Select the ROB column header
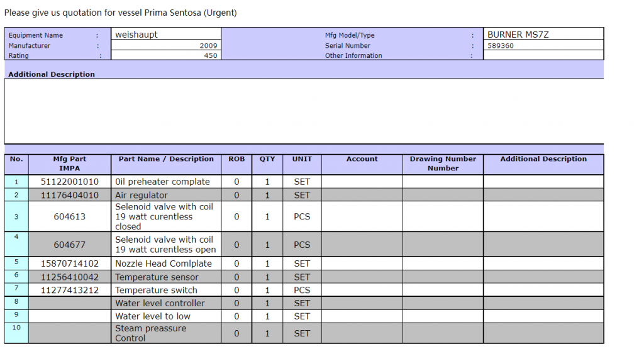The height and width of the screenshot is (349, 644). click(x=236, y=159)
